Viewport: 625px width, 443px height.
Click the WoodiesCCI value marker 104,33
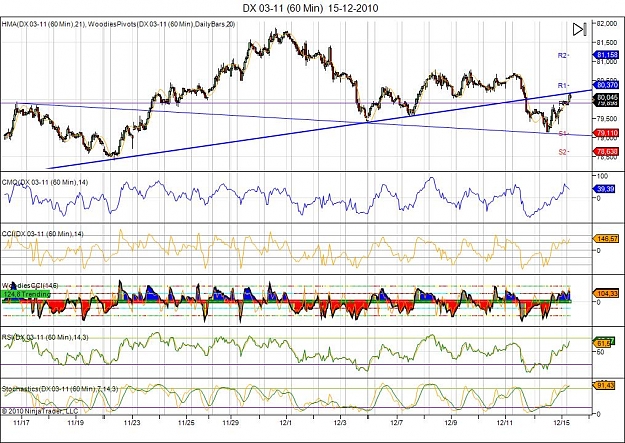(606, 293)
